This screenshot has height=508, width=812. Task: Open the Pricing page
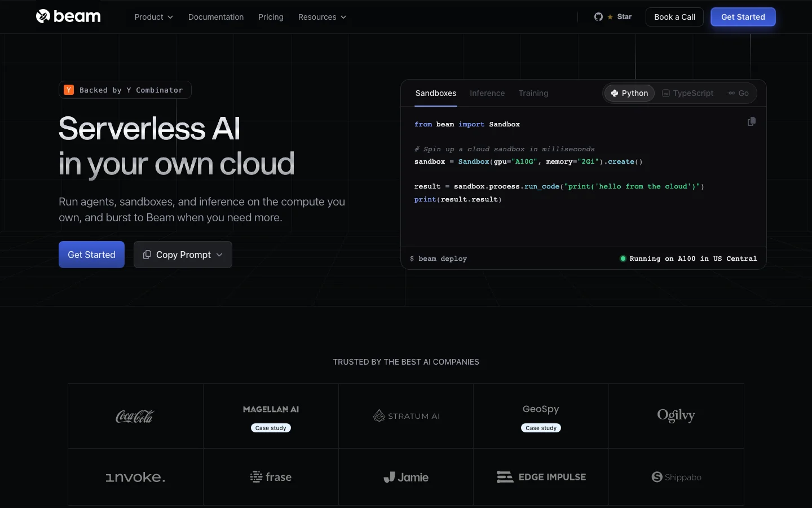pos(271,17)
